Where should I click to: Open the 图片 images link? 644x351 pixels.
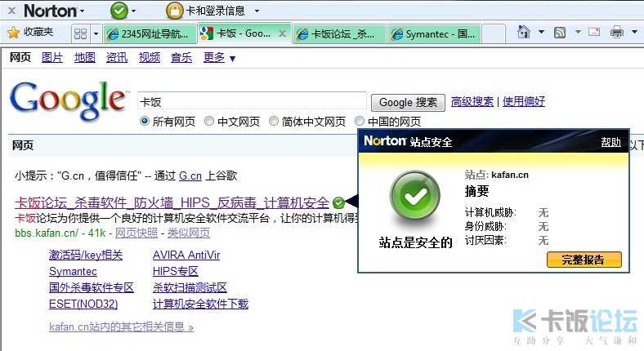[x=52, y=58]
